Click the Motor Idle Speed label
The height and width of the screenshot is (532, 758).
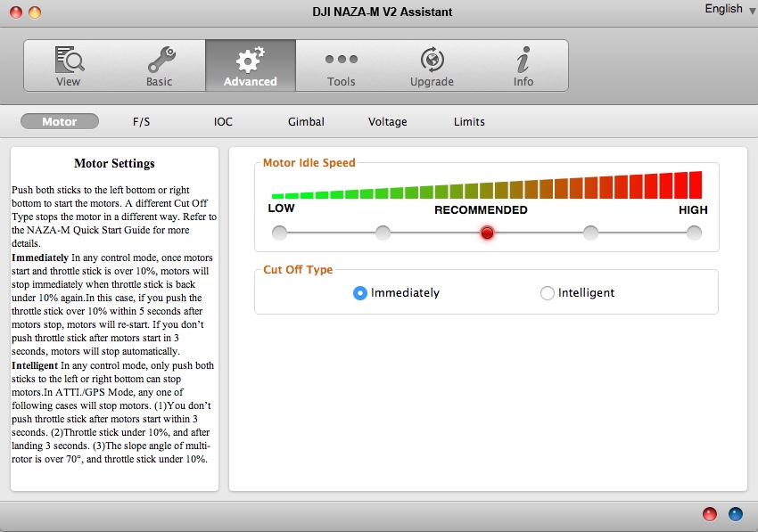(x=309, y=163)
